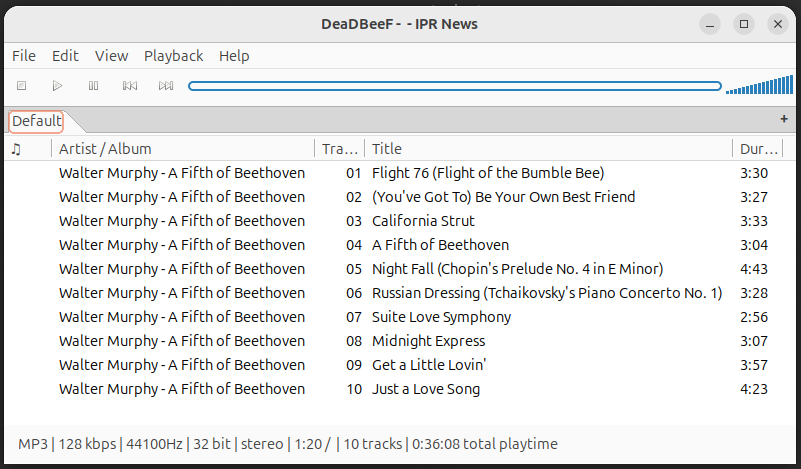Adjust volume using the volume bars
Image resolution: width=801 pixels, height=469 pixels.
point(760,85)
